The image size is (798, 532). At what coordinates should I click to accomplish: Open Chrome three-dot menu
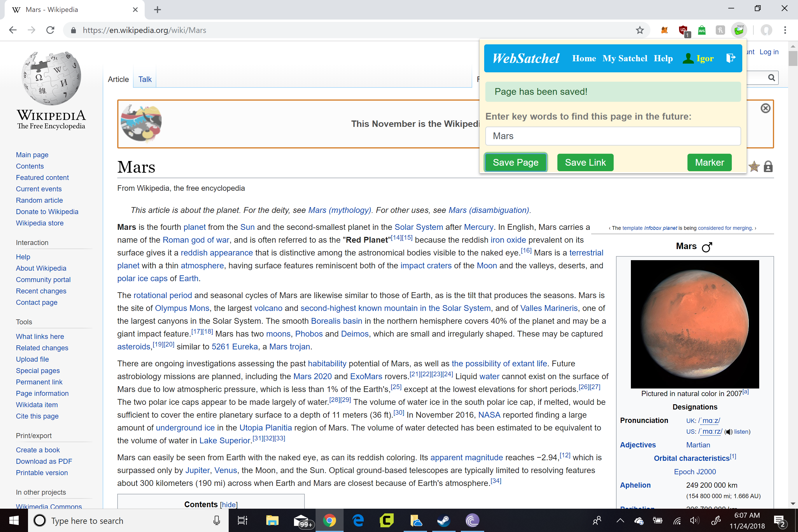click(785, 30)
